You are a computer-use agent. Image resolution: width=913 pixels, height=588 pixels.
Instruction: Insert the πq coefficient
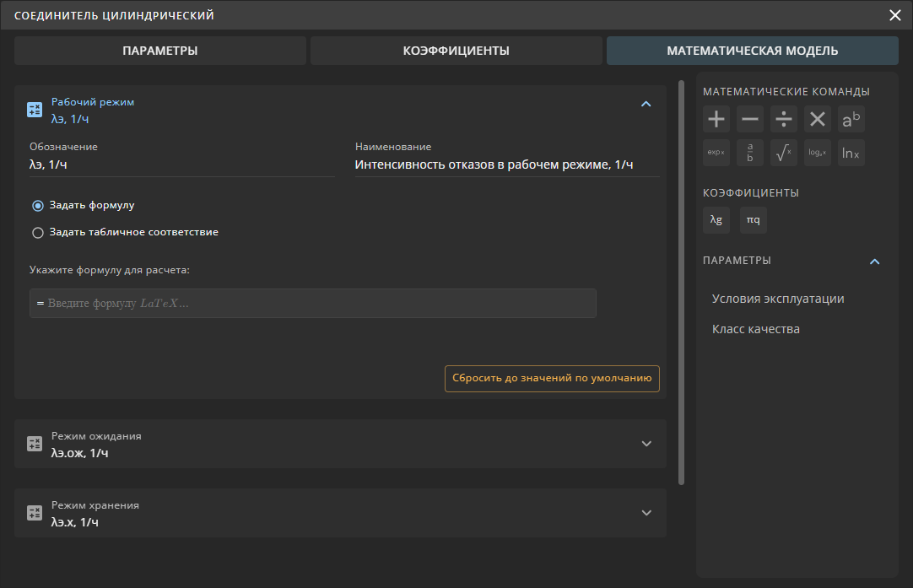754,220
